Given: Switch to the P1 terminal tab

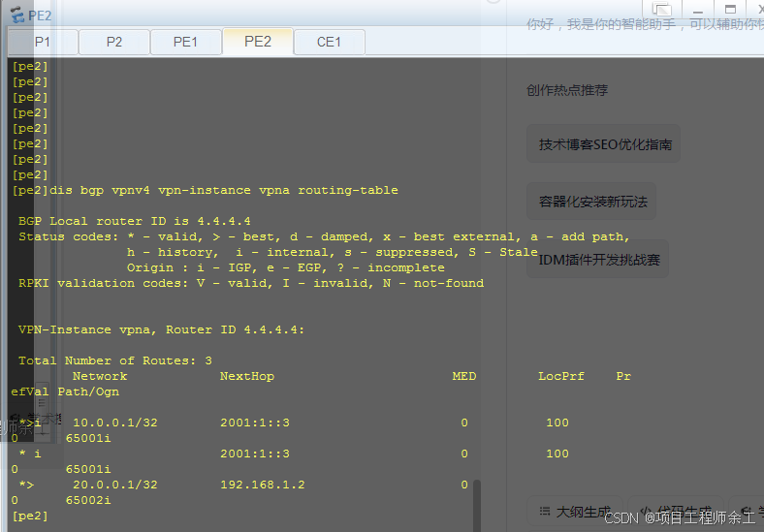Looking at the screenshot, I should coord(43,42).
